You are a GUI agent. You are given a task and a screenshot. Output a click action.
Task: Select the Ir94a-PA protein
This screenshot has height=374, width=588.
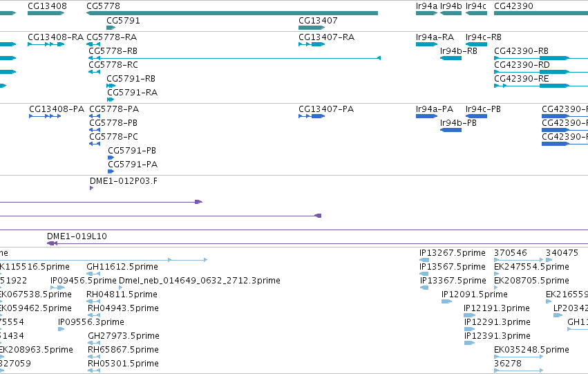tap(427, 116)
